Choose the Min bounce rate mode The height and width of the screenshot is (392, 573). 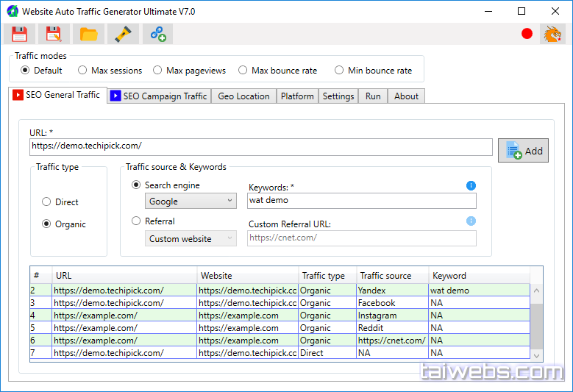pos(339,71)
